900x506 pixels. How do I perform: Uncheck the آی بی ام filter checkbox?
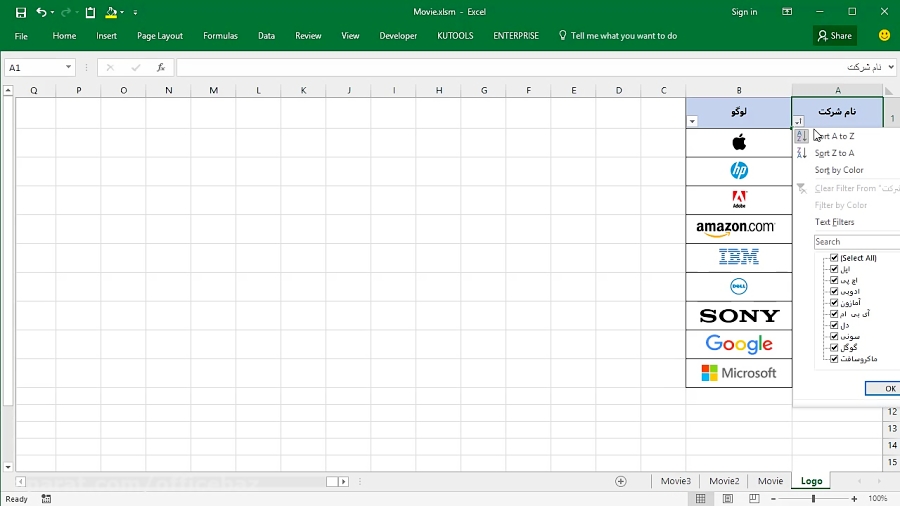tap(834, 313)
